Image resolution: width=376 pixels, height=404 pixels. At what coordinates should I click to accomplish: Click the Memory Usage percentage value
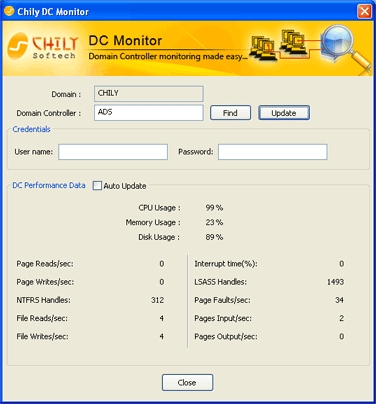click(x=214, y=222)
